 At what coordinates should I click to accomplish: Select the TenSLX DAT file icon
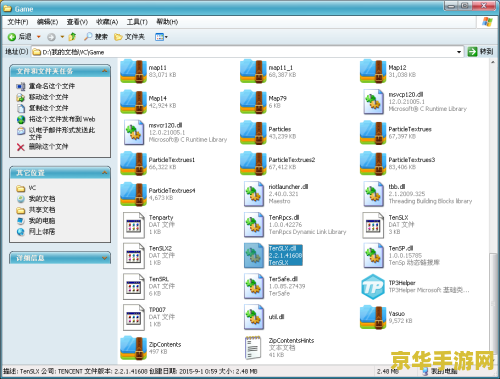(x=373, y=225)
